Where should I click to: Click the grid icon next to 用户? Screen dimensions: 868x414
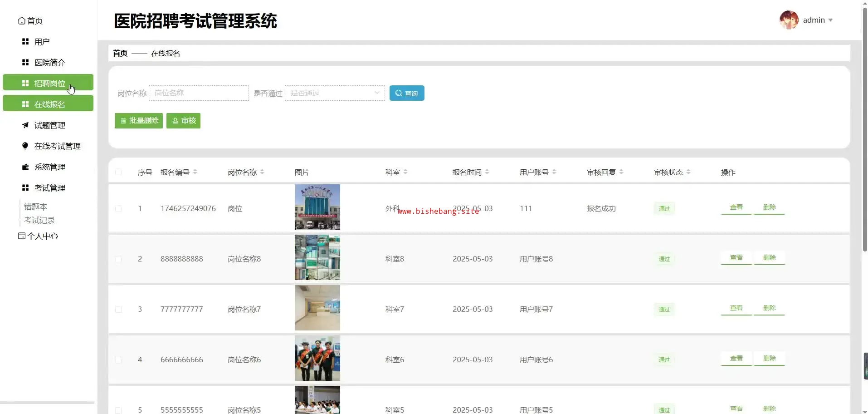pos(25,42)
